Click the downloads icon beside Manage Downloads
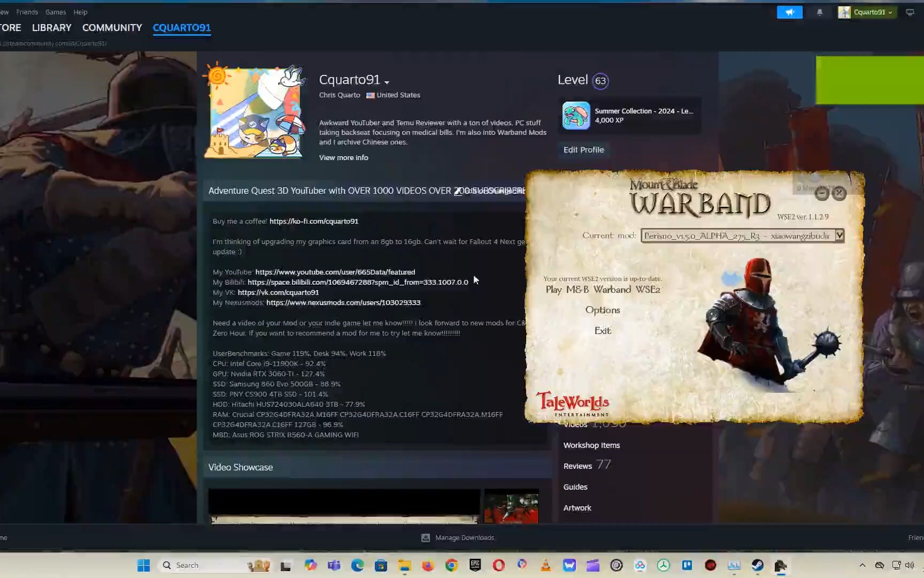 click(426, 537)
